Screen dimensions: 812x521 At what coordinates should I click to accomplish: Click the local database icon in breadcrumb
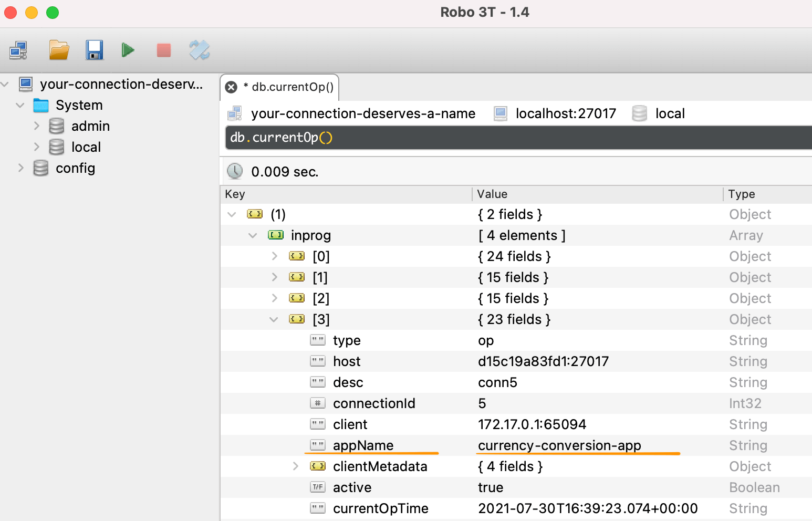(x=639, y=113)
